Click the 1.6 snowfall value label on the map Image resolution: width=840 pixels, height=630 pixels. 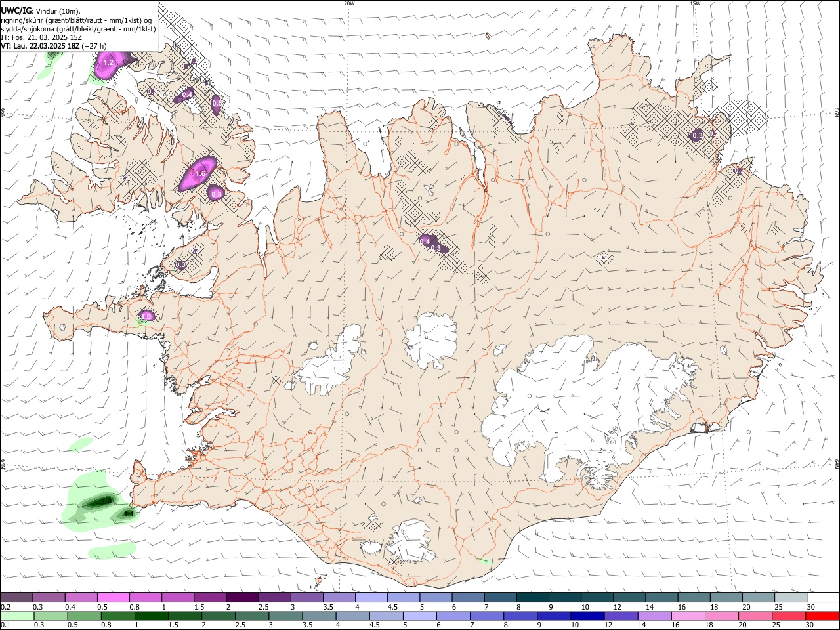point(200,173)
